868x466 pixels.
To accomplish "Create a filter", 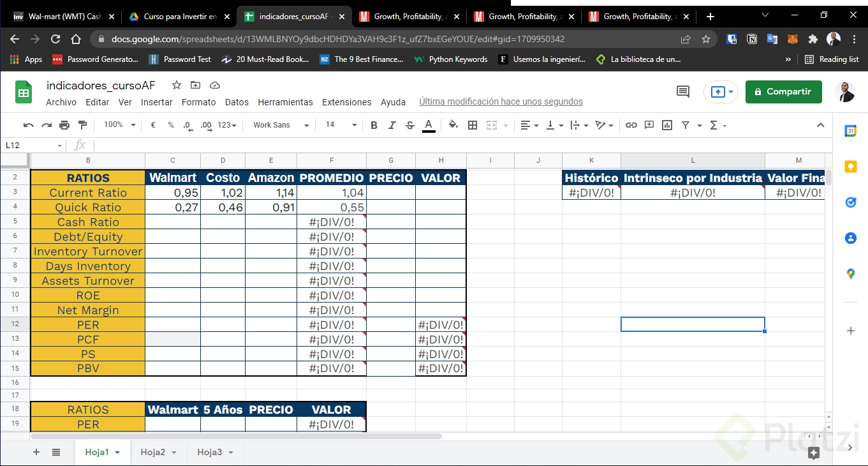I will tap(686, 125).
